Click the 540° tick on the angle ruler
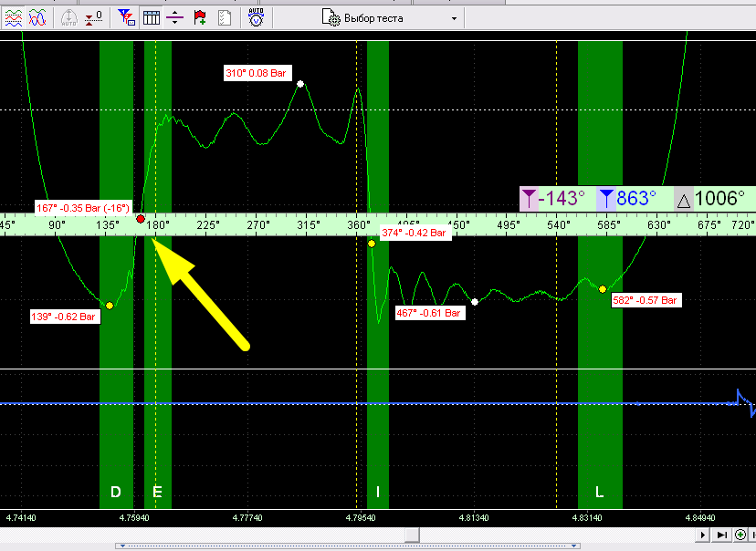Screen dimensions: 756x551 (x=559, y=225)
